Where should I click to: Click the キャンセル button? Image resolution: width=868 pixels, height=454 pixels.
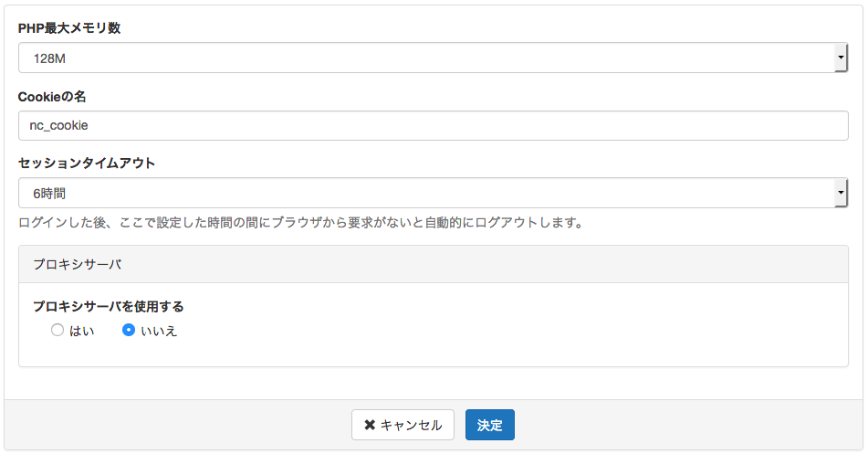tap(403, 425)
